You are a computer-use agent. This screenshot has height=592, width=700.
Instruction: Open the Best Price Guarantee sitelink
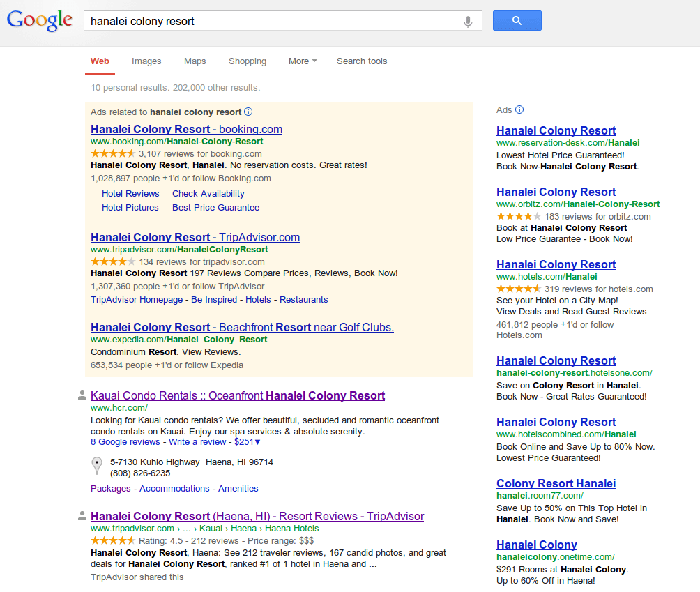tap(215, 208)
